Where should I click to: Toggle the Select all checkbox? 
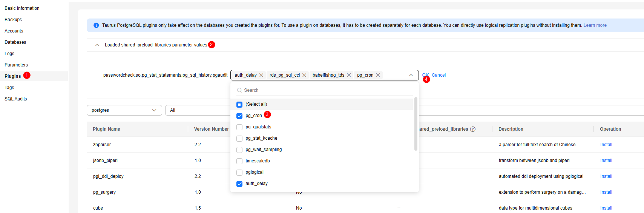coord(239,105)
